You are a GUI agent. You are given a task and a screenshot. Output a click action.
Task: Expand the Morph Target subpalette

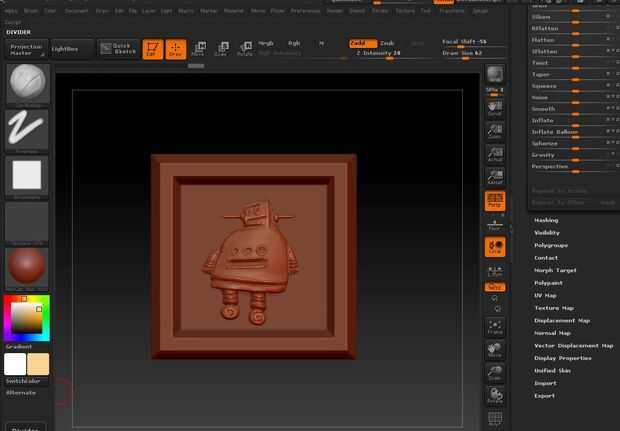pos(555,270)
